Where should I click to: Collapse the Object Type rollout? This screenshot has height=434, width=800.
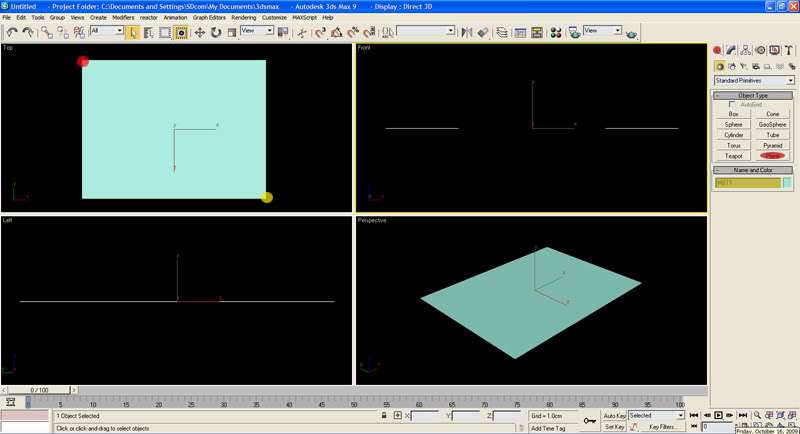pos(754,95)
